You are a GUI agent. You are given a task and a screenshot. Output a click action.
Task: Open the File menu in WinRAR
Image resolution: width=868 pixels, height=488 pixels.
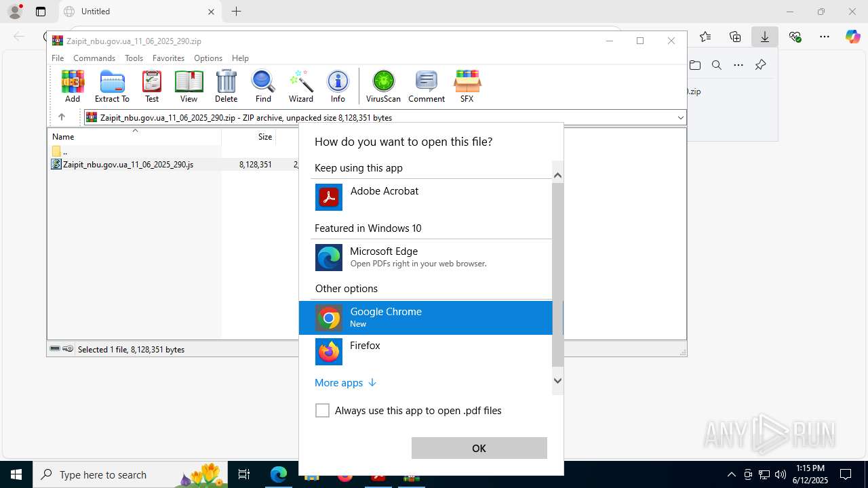(58, 58)
